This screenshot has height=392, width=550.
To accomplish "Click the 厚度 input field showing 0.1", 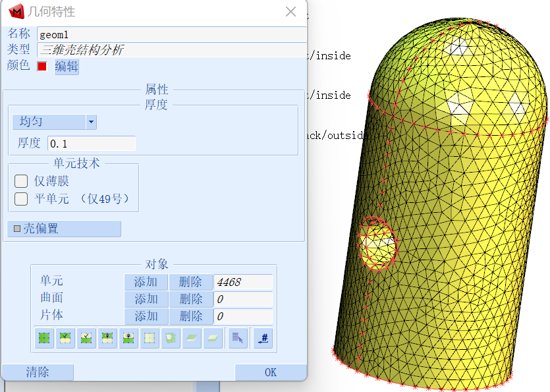I will pyautogui.click(x=92, y=143).
